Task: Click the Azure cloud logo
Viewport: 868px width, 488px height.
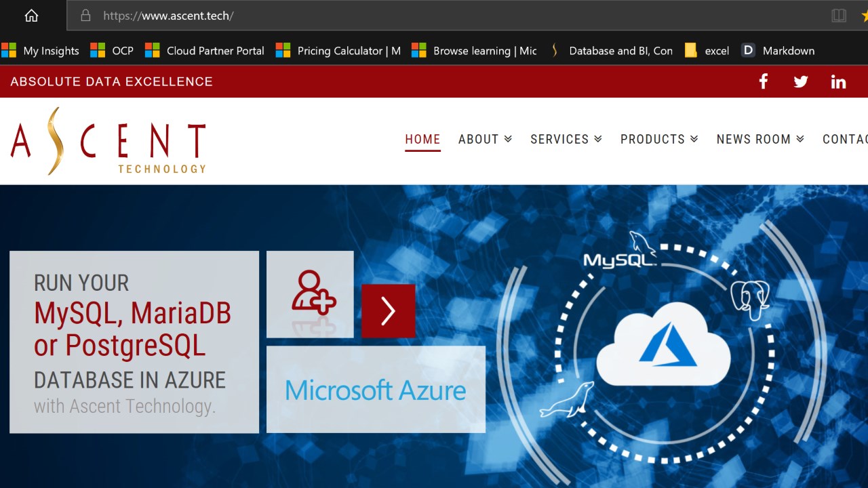Action: 663,346
